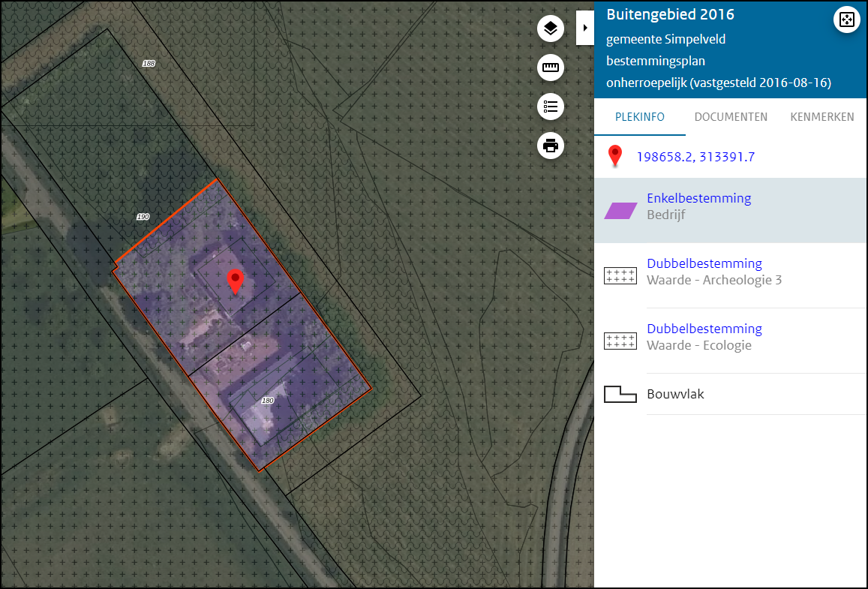Switch to the DOCUMENTEN tab
Image resolution: width=868 pixels, height=589 pixels.
pyautogui.click(x=731, y=117)
